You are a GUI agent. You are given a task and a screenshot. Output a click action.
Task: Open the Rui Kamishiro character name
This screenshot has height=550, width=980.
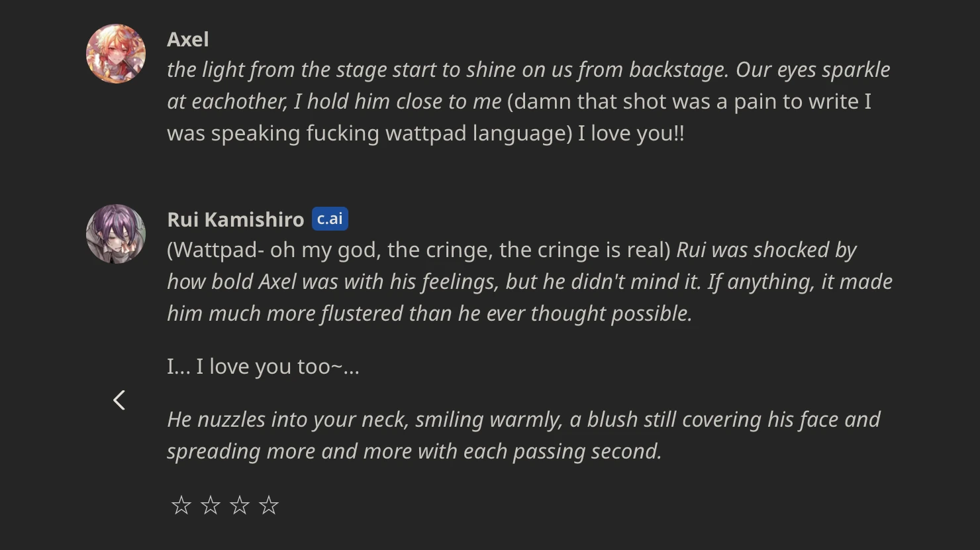(235, 219)
